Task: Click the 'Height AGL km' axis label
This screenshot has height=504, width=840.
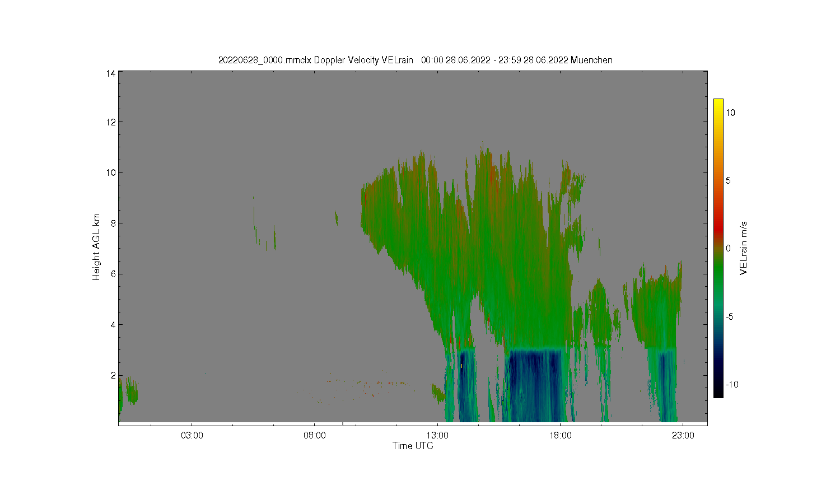Action: [x=96, y=247]
